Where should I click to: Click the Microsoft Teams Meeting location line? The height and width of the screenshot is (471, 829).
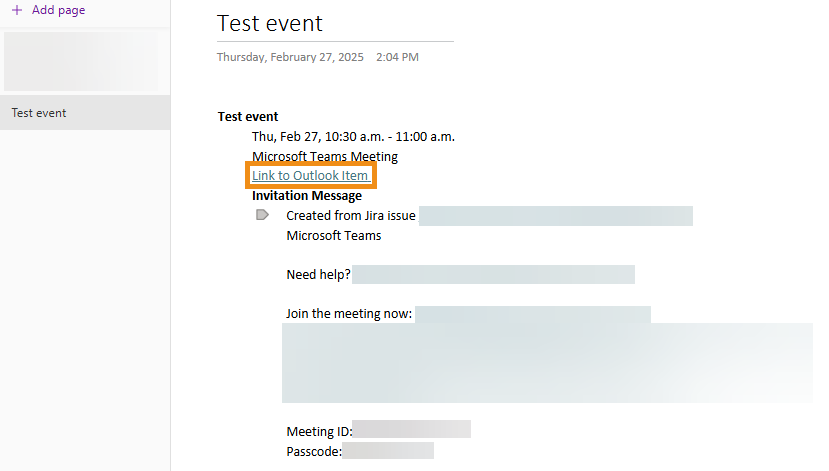[x=325, y=156]
